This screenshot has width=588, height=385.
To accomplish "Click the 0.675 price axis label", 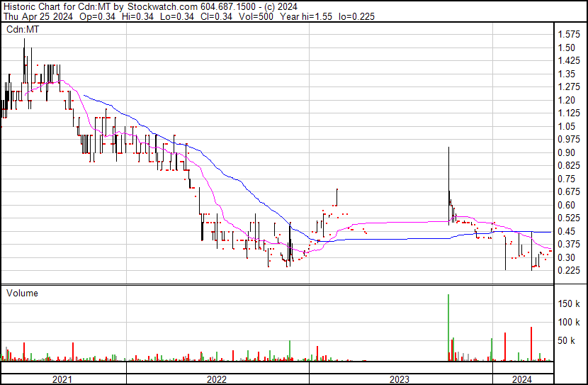I will pyautogui.click(x=569, y=191).
